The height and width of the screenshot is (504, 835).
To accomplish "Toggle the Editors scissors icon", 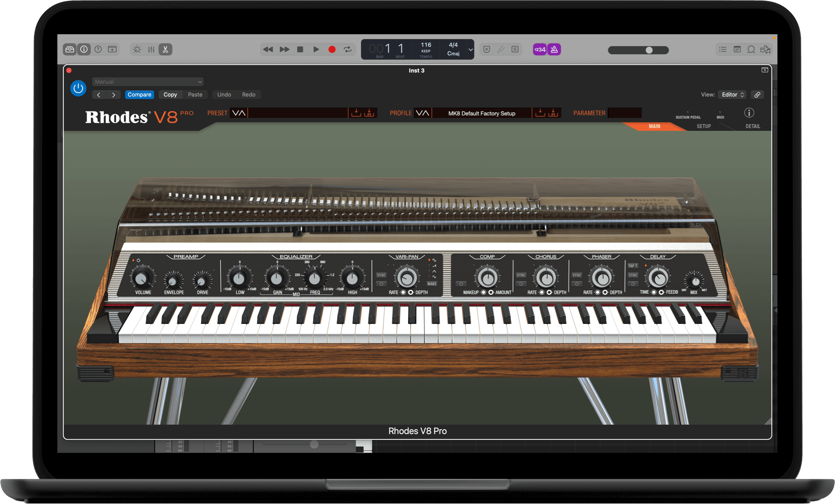I will coord(165,49).
